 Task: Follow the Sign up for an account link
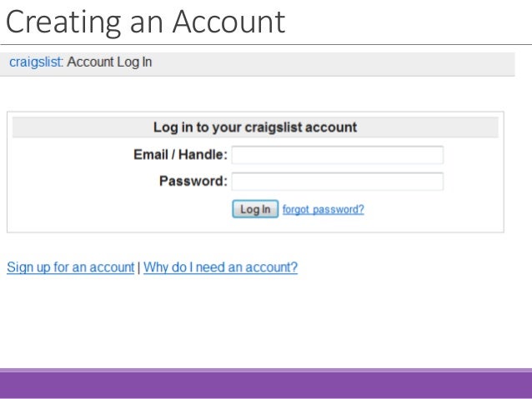click(71, 267)
